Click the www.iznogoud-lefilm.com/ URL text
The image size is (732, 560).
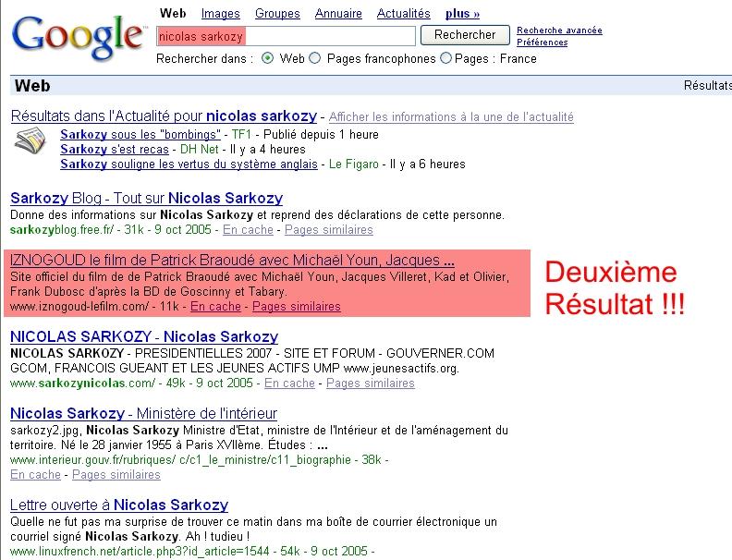pos(79,307)
